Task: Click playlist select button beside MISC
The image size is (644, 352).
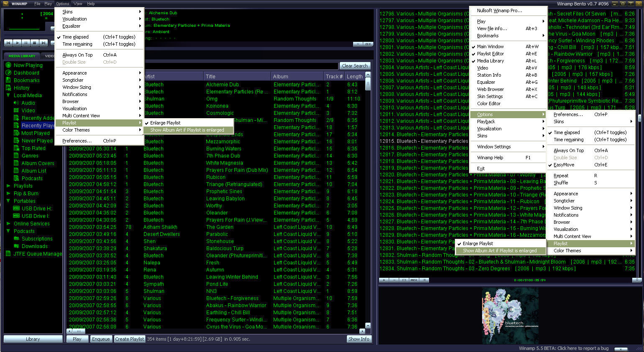Action: point(404,280)
